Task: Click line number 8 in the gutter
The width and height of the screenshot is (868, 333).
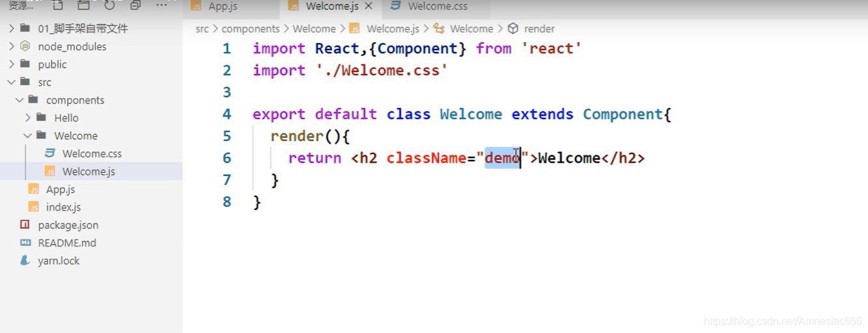Action: [x=227, y=202]
